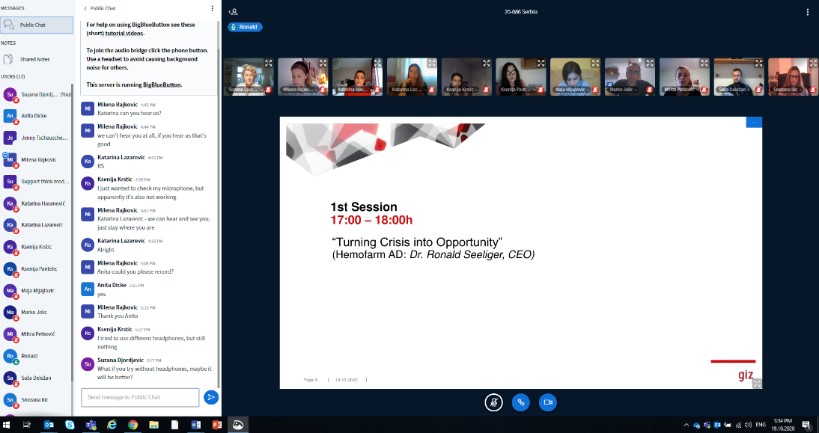Open Google Chrome from the taskbar
This screenshot has height=433, width=819.
133,425
